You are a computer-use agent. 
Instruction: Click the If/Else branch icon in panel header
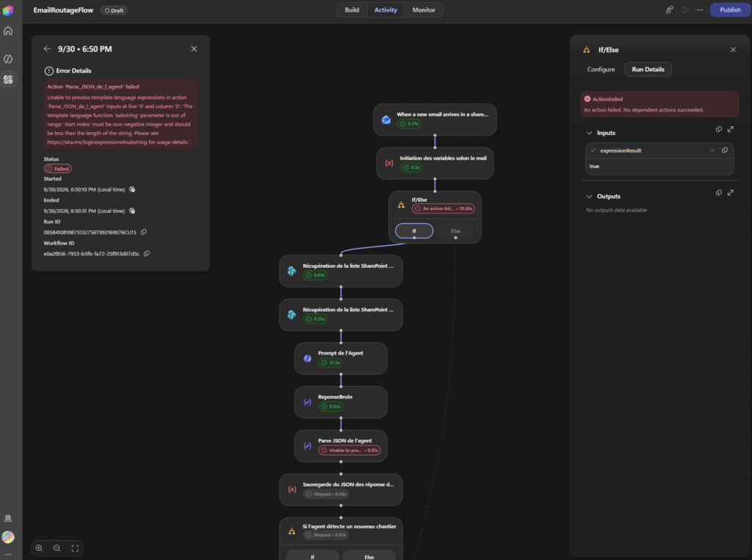pyautogui.click(x=587, y=50)
